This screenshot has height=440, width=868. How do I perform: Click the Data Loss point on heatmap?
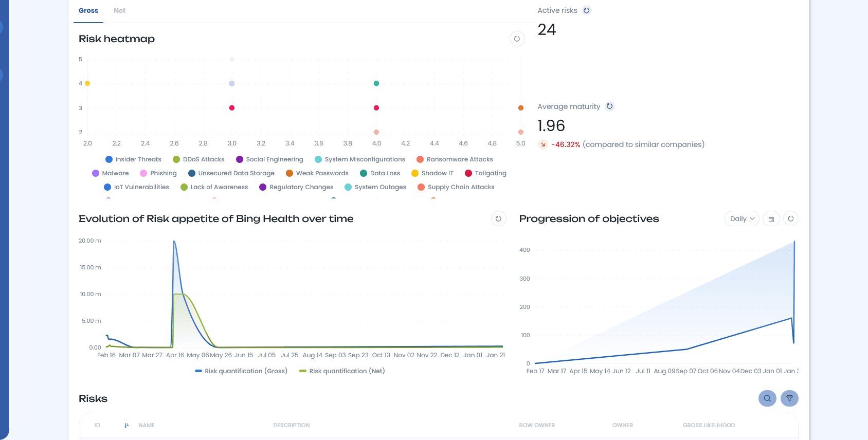tap(376, 83)
